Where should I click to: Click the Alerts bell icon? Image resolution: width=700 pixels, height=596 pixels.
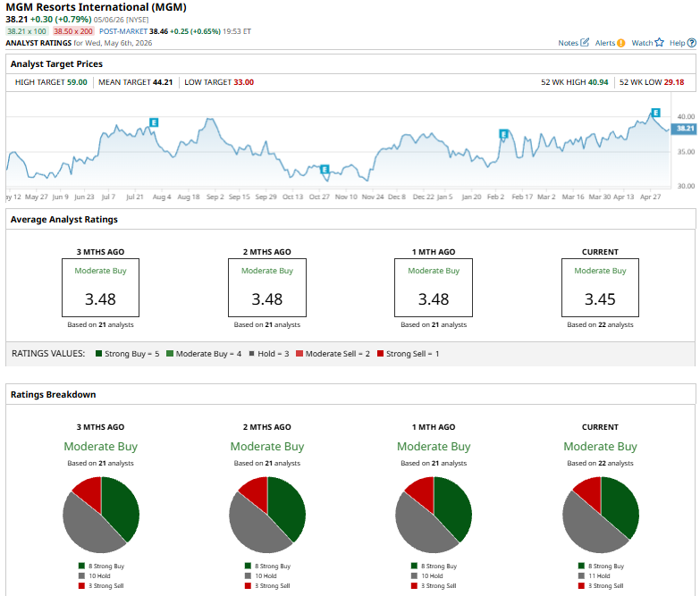pyautogui.click(x=620, y=43)
